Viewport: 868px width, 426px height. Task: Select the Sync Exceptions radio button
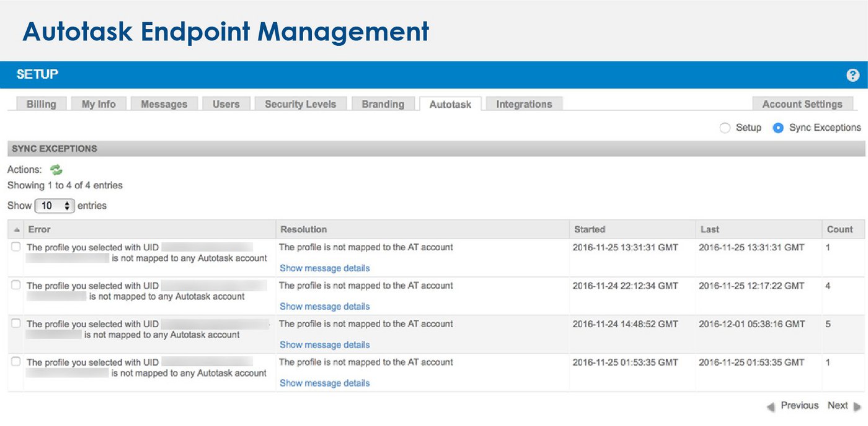point(779,128)
